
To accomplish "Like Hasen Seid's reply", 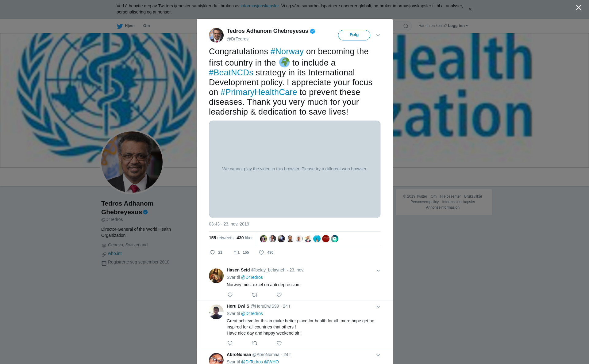I will pyautogui.click(x=279, y=295).
